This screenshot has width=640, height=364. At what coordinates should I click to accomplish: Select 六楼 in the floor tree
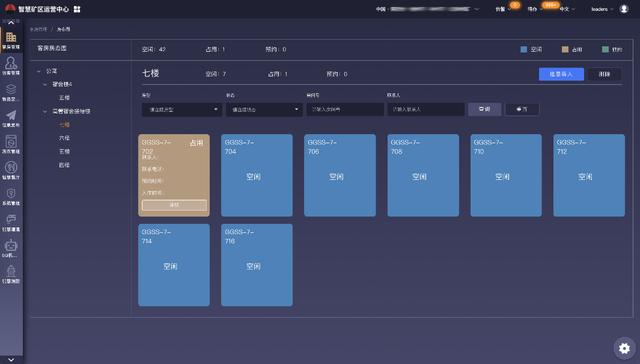64,138
